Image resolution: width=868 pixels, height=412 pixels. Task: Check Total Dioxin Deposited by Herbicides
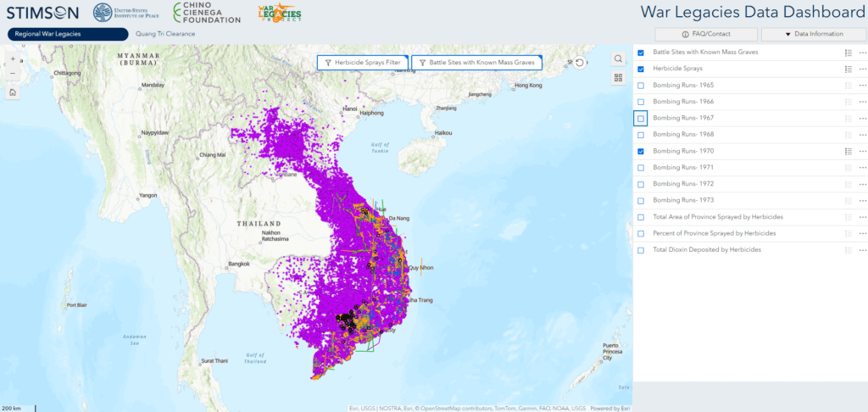641,251
